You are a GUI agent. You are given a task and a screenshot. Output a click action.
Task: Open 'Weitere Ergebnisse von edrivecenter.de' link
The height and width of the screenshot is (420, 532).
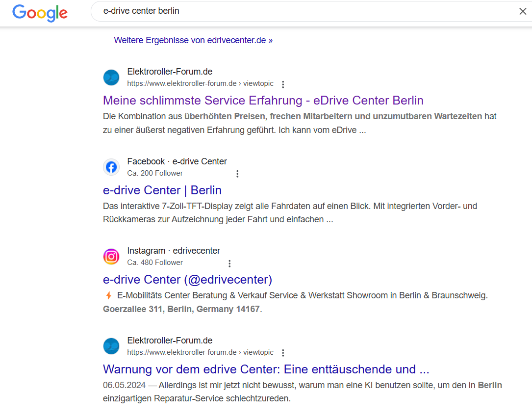193,40
